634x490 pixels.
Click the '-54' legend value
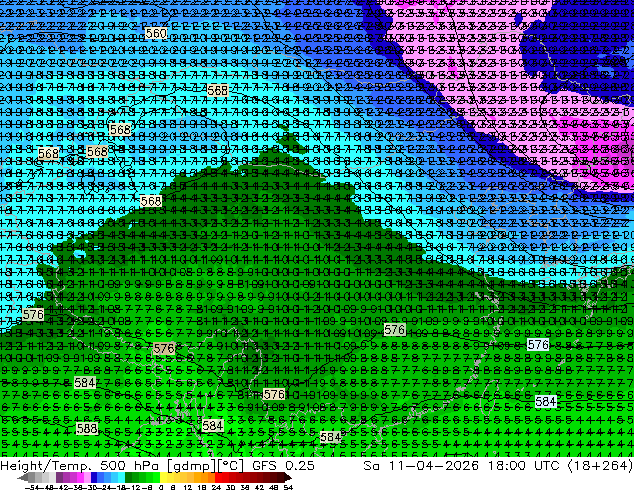tap(32, 487)
